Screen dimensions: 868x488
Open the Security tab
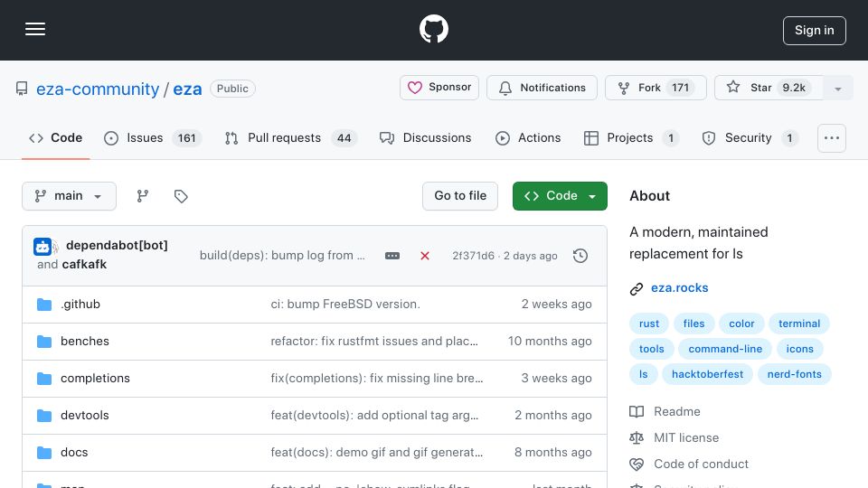coord(750,137)
